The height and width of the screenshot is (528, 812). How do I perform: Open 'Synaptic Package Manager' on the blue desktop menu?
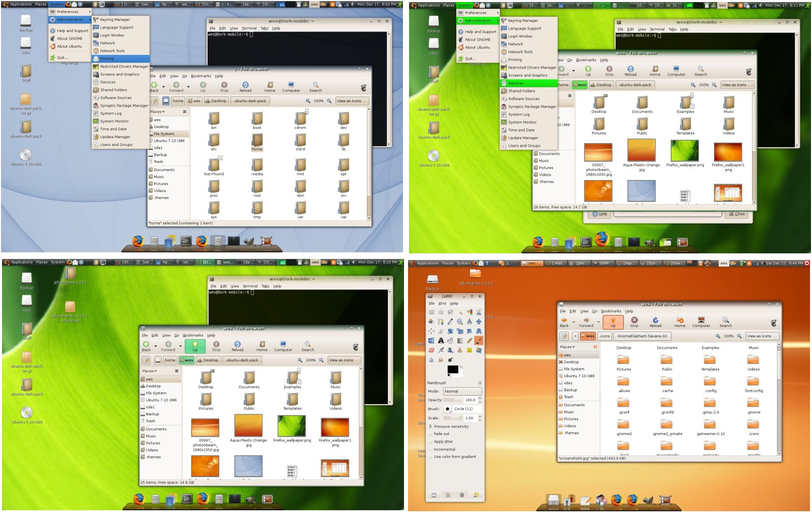120,106
